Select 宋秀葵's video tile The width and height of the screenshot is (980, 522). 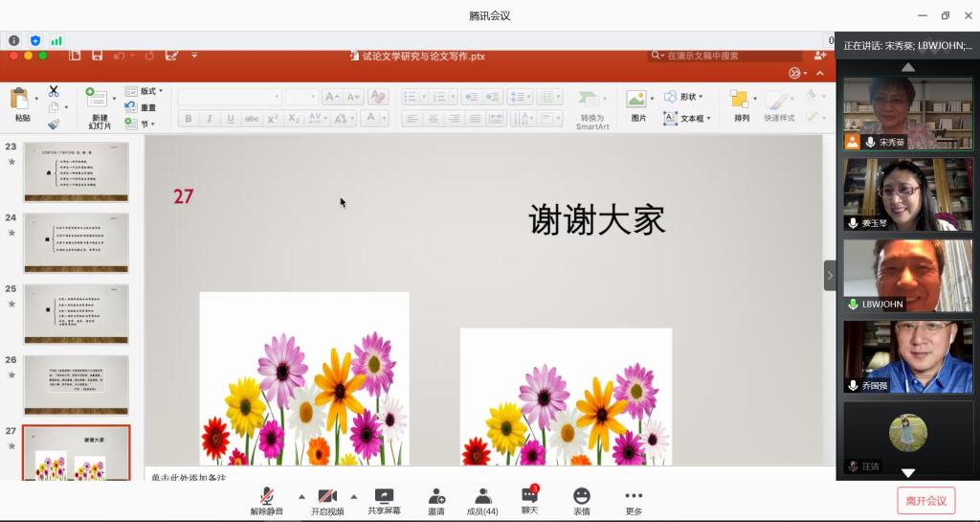pyautogui.click(x=907, y=113)
